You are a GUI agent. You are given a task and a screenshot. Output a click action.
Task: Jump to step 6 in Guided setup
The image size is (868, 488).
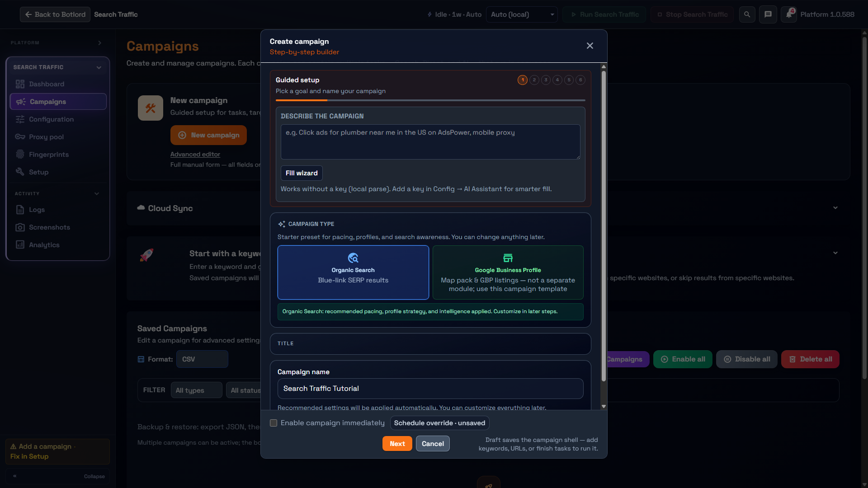pos(580,80)
